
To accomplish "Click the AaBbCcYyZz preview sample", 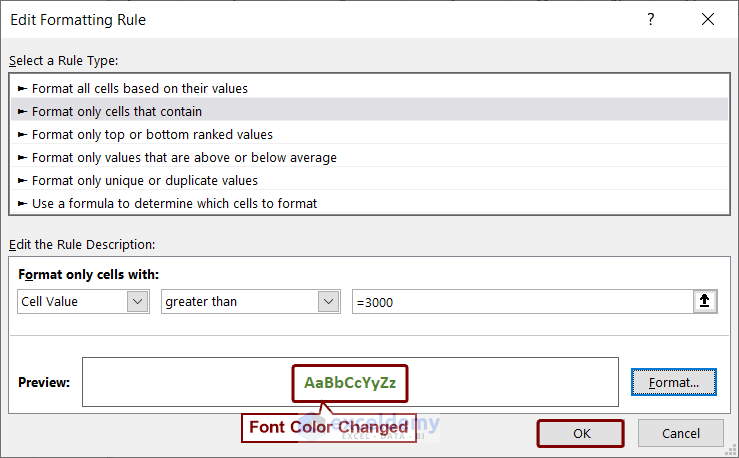I will click(350, 382).
